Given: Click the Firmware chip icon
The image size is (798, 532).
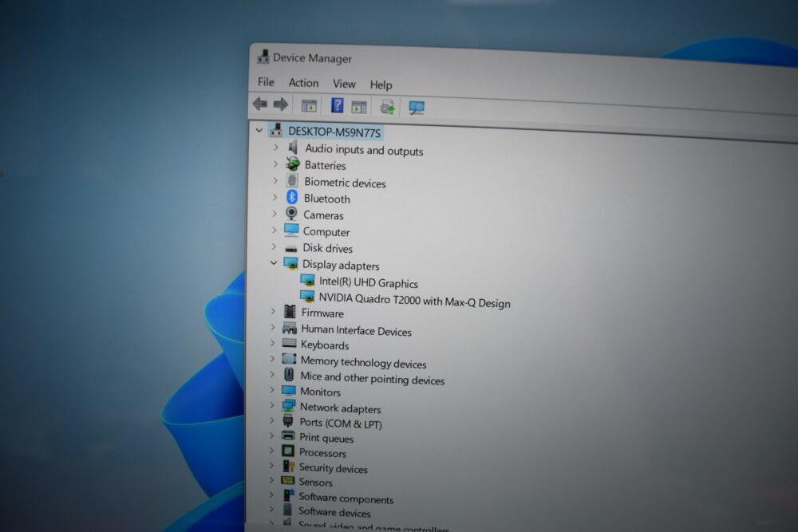Looking at the screenshot, I should click(290, 311).
